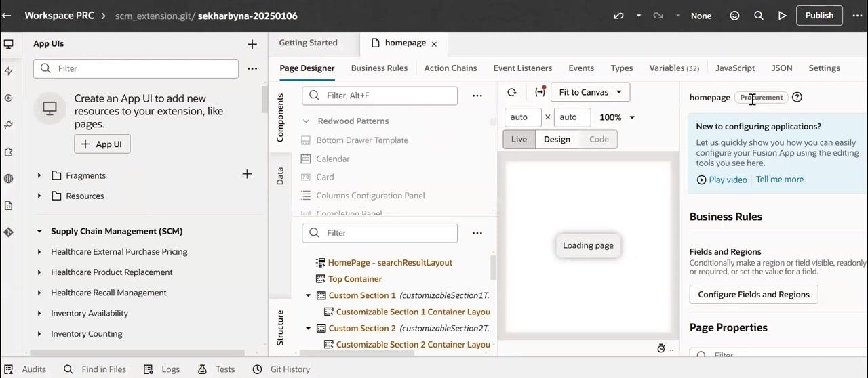The height and width of the screenshot is (378, 868).
Task: Open the header more options menu
Action: tap(857, 16)
